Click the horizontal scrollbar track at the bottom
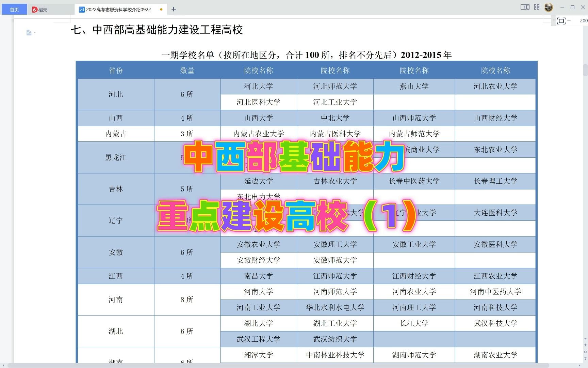 [x=279, y=366]
